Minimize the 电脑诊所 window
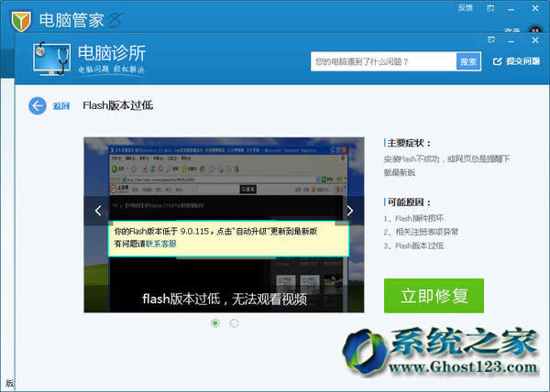Image resolution: width=550 pixels, height=392 pixels. click(512, 40)
